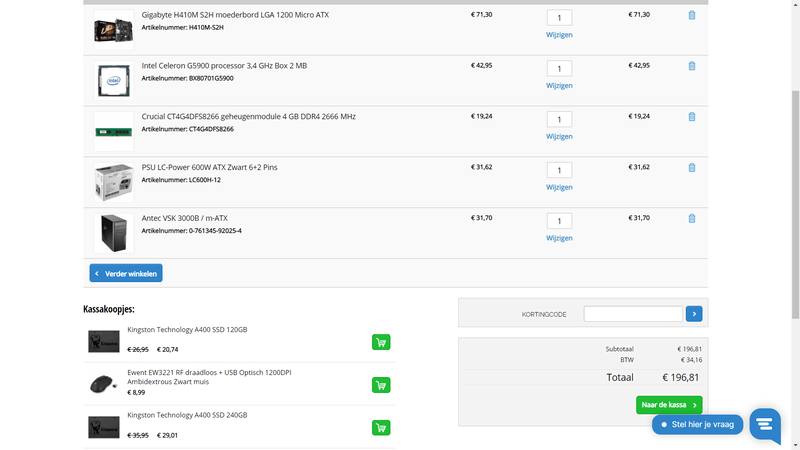Open the Stel hier je vraag chat
800x450 pixels.
click(x=697, y=424)
